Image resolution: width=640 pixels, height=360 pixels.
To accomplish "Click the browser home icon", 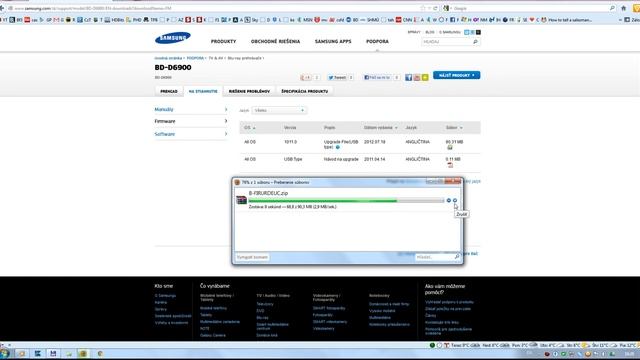I will point(623,8).
